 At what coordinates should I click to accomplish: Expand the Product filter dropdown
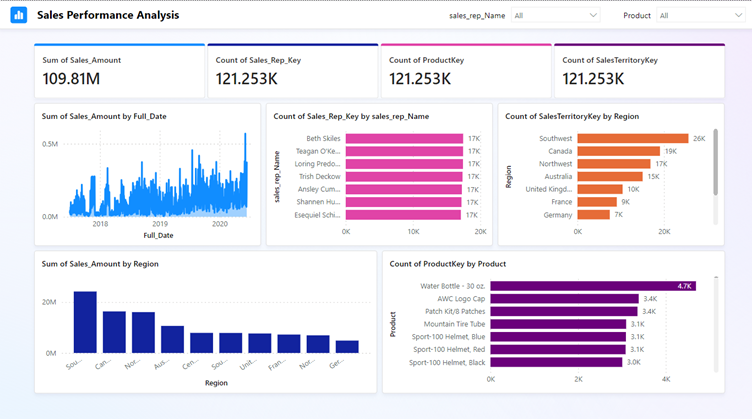[699, 16]
